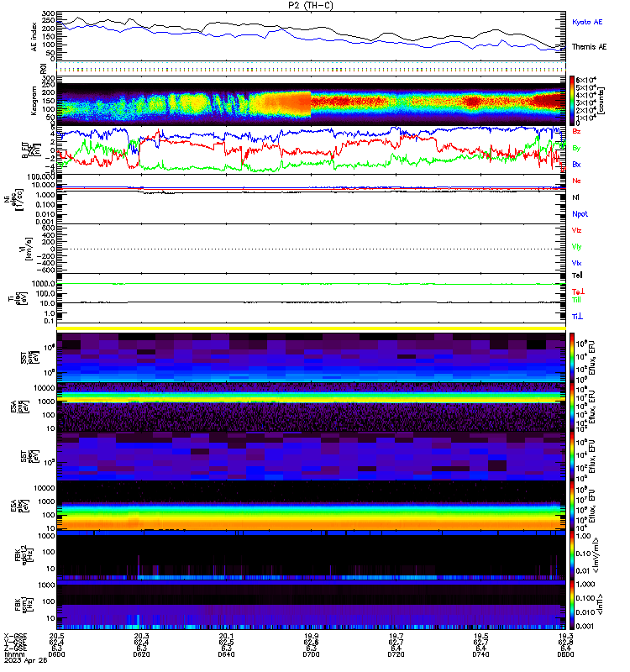Click the ESA ions Eflux color bar
Image resolution: width=630 pixels, height=672 pixels.
[572, 407]
